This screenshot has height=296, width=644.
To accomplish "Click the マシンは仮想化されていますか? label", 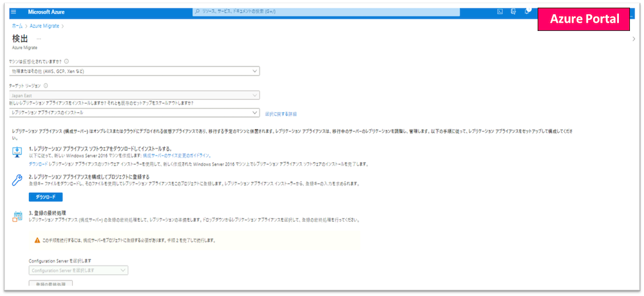I will pos(35,61).
